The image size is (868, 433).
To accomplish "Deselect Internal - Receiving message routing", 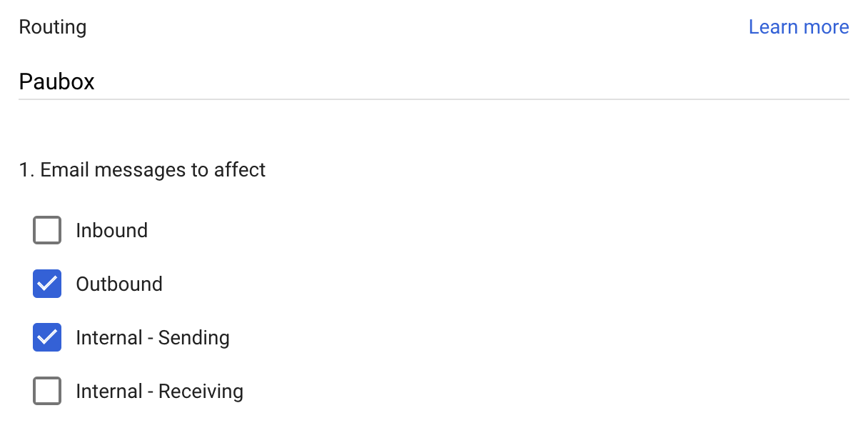I will 46,391.
